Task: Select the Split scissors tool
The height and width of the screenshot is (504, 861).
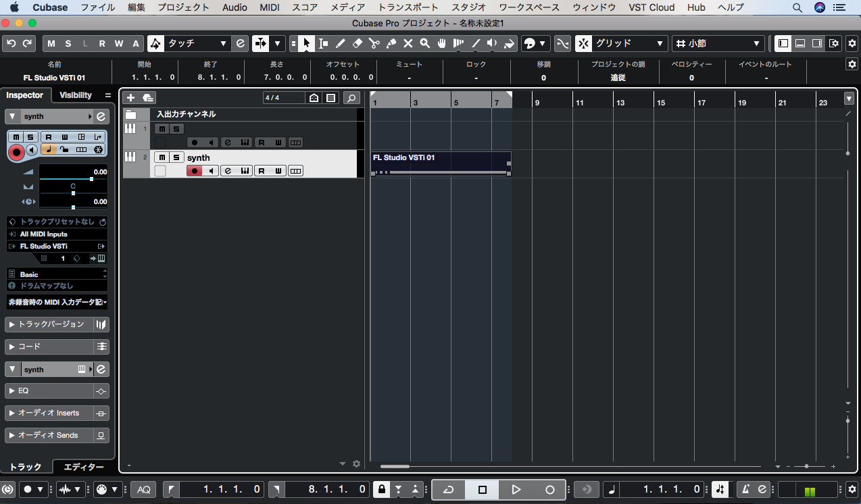Action: pos(374,43)
